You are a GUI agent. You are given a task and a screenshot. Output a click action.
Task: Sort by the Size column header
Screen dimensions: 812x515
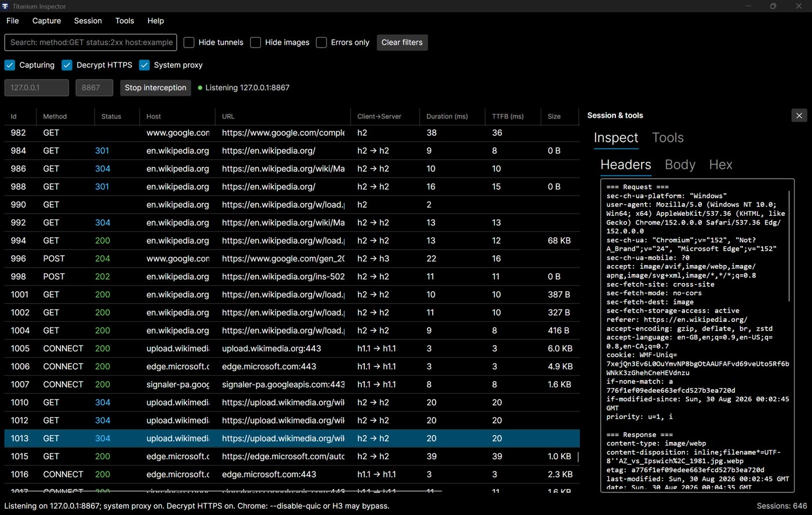[x=560, y=117]
